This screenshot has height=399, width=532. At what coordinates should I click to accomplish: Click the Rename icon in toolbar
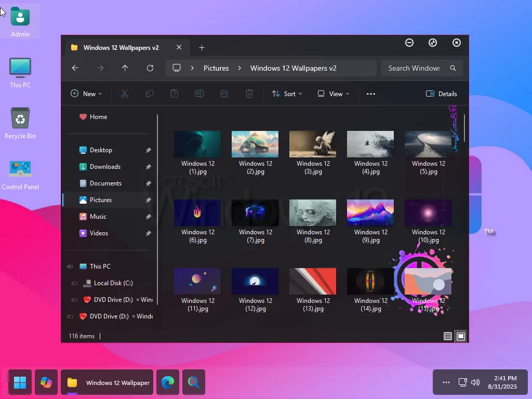coord(199,94)
